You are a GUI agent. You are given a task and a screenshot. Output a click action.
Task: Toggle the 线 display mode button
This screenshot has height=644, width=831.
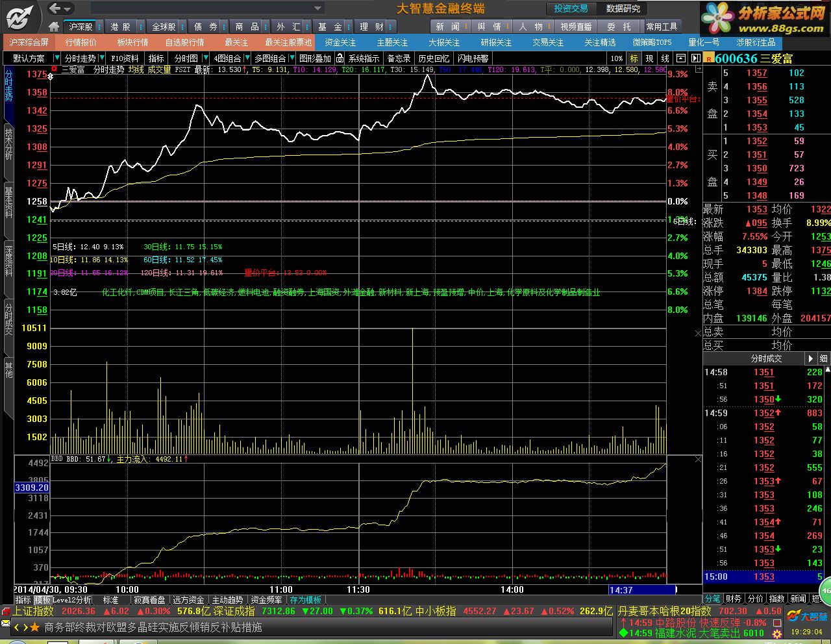[x=665, y=58]
